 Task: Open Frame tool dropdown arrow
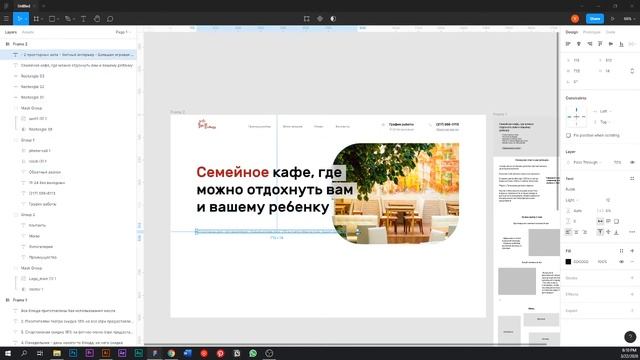click(x=42, y=19)
